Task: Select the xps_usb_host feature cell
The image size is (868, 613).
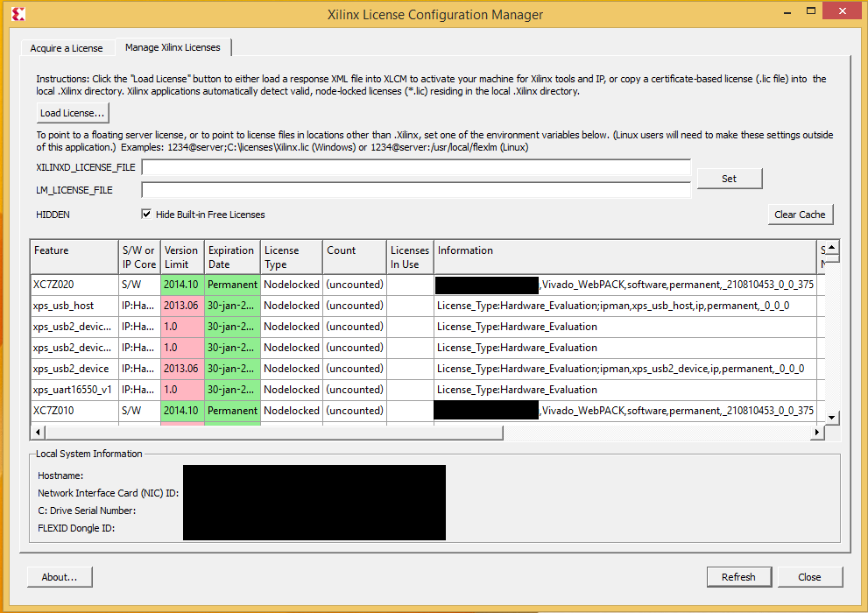Action: (74, 306)
